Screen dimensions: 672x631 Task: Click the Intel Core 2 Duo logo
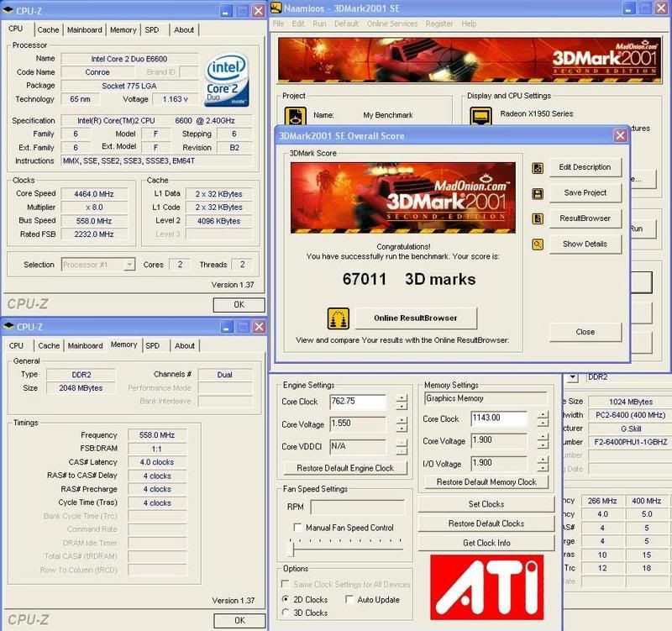point(226,80)
